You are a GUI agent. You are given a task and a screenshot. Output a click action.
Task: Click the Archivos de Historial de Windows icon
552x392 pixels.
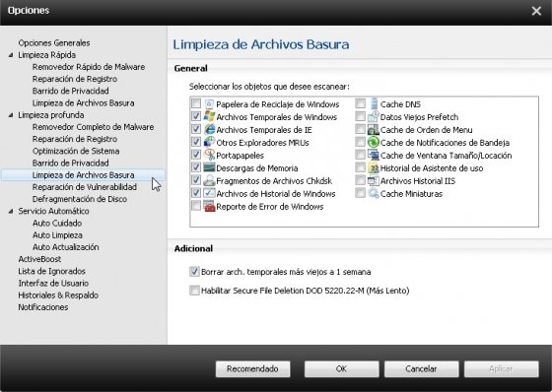coord(209,193)
